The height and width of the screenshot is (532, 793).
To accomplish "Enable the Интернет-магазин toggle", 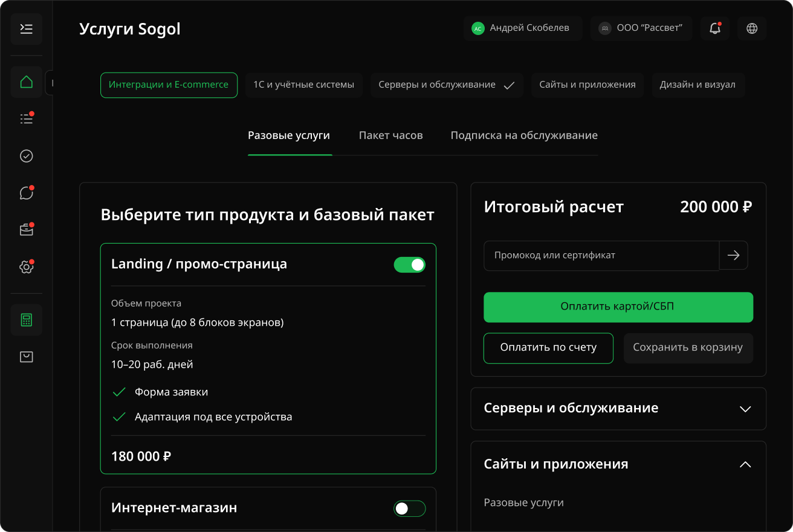I will [410, 508].
